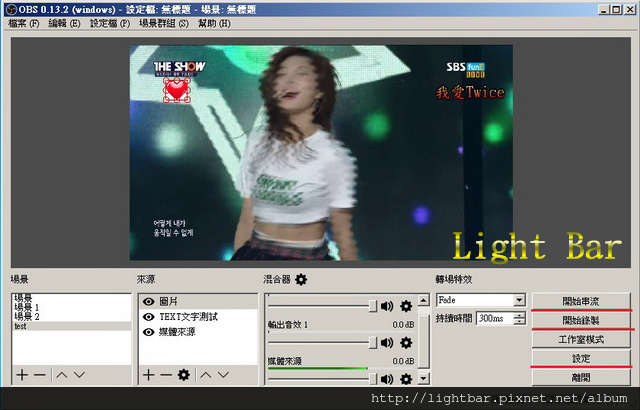The height and width of the screenshot is (410, 640).
Task: Open the 檔案 (F) menu
Action: [24, 24]
